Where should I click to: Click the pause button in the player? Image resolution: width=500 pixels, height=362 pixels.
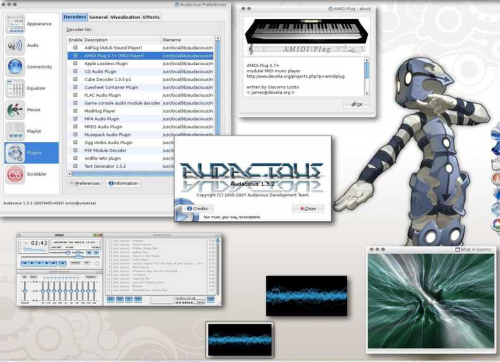[x=39, y=263]
